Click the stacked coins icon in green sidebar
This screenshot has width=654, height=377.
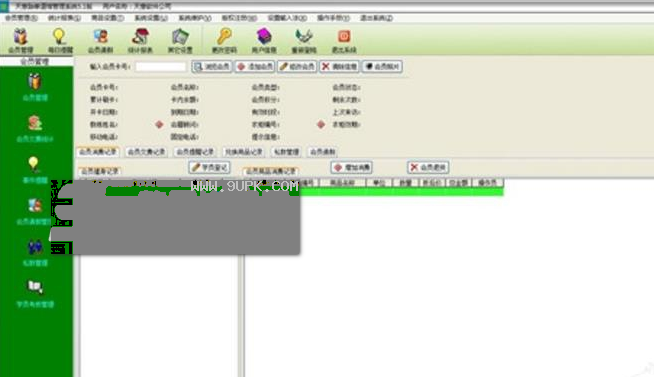35,123
